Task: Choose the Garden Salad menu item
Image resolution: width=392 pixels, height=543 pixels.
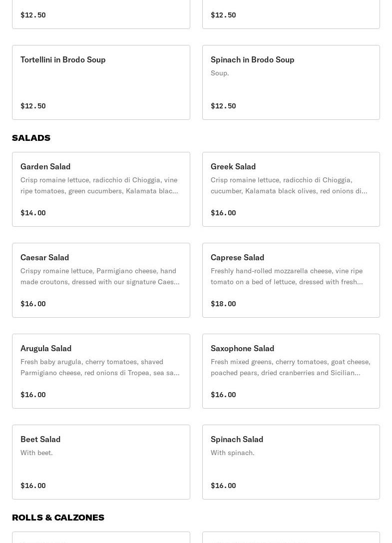Action: pyautogui.click(x=101, y=189)
